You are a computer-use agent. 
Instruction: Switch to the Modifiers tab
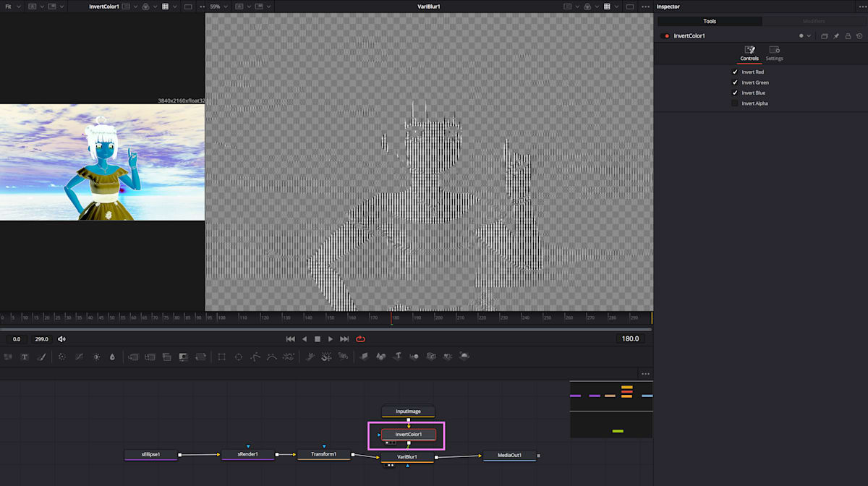(x=813, y=20)
